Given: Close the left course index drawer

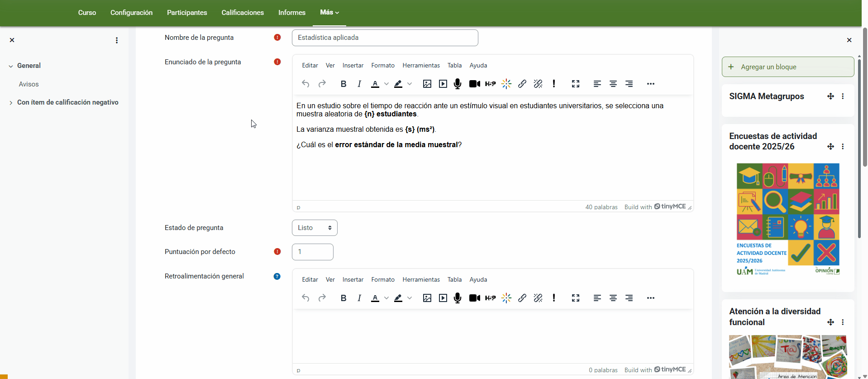Looking at the screenshot, I should click(x=12, y=40).
